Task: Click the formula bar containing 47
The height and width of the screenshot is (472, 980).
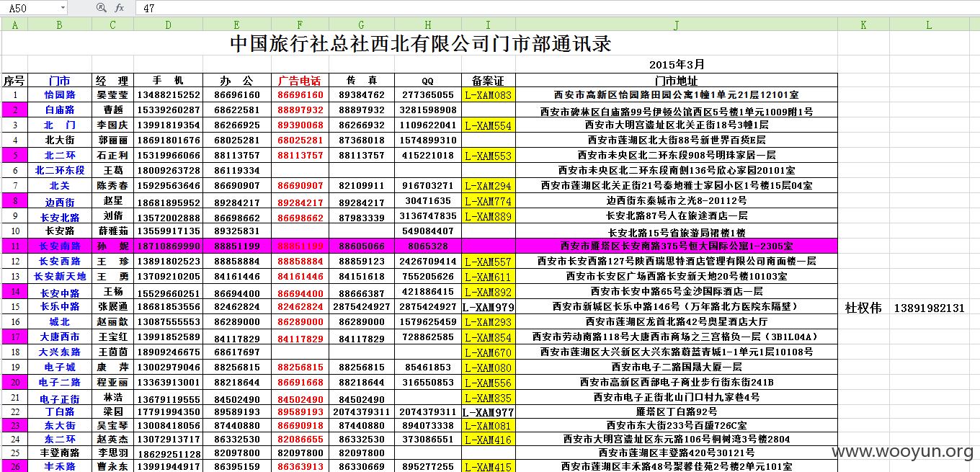Action: tap(558, 8)
